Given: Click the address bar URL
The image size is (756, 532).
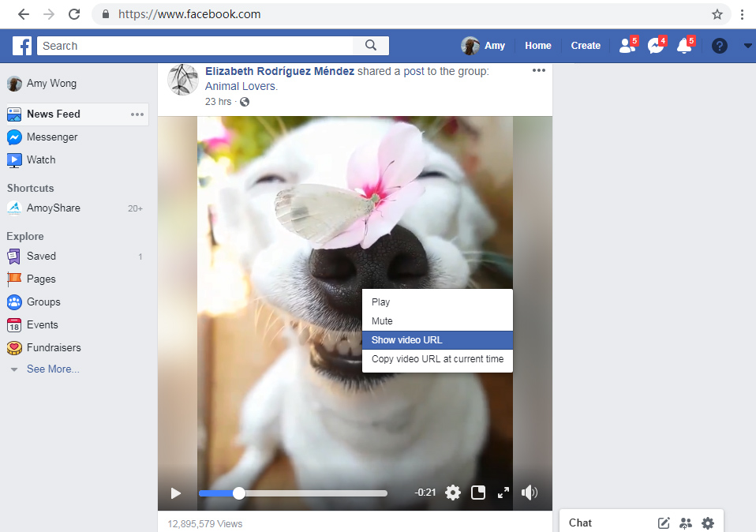Looking at the screenshot, I should tap(189, 14).
